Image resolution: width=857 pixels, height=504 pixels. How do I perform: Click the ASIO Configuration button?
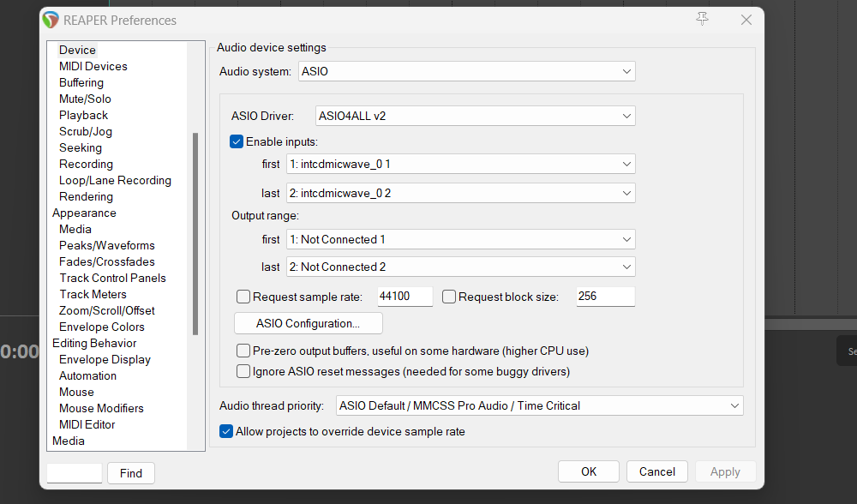pyautogui.click(x=308, y=323)
